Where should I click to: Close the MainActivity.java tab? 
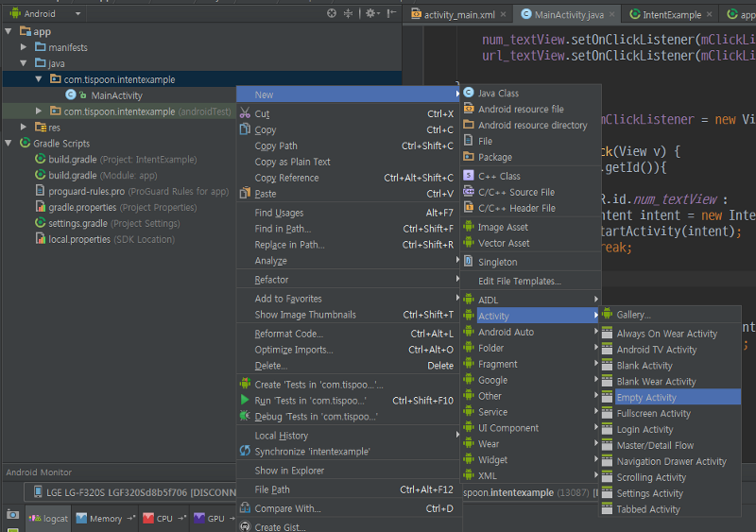point(612,15)
